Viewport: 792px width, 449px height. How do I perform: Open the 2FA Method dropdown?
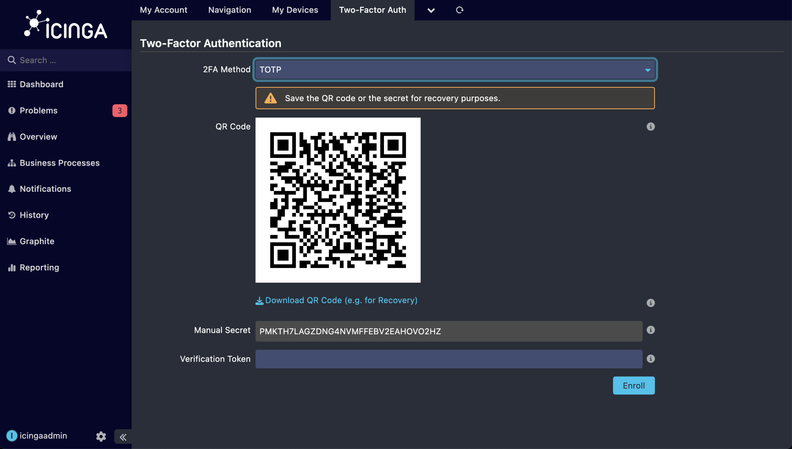pyautogui.click(x=455, y=70)
